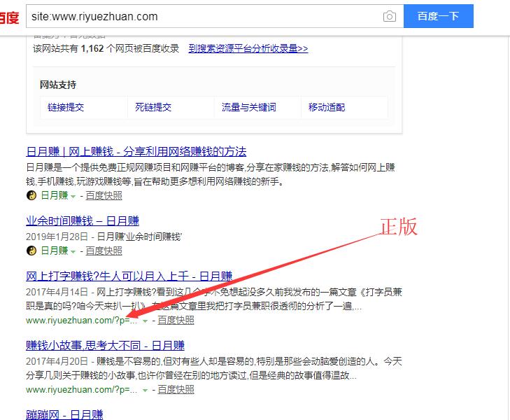Open 百度快照 for the first 日月赚 result

(x=104, y=195)
